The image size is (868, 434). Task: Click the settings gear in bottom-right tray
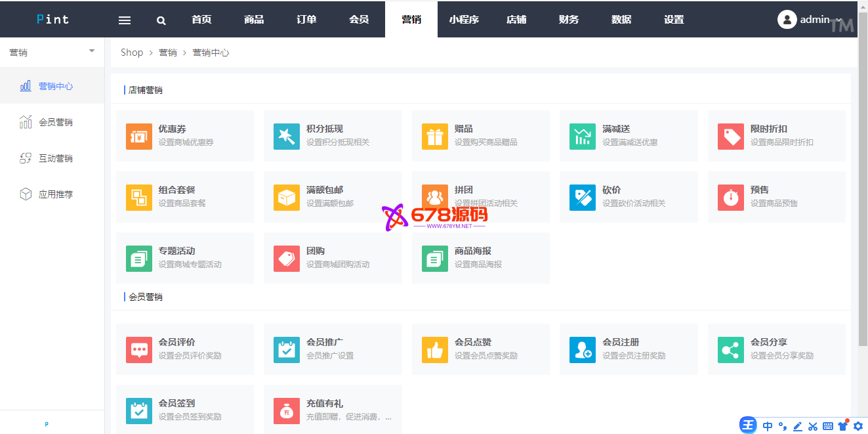[x=858, y=426]
